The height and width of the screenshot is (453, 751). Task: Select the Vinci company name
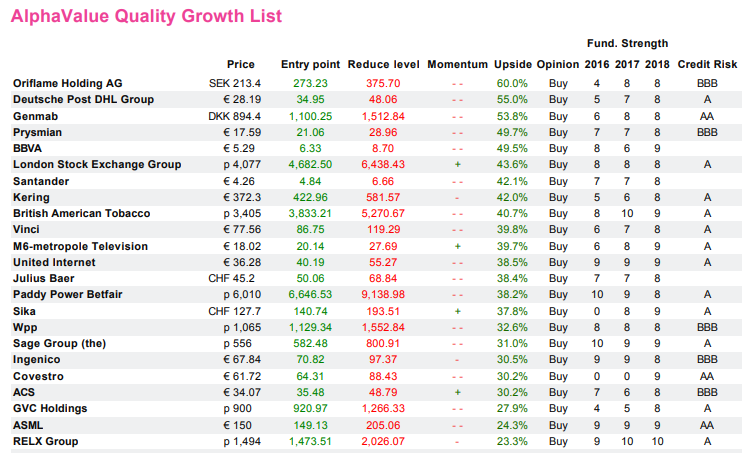(26, 229)
